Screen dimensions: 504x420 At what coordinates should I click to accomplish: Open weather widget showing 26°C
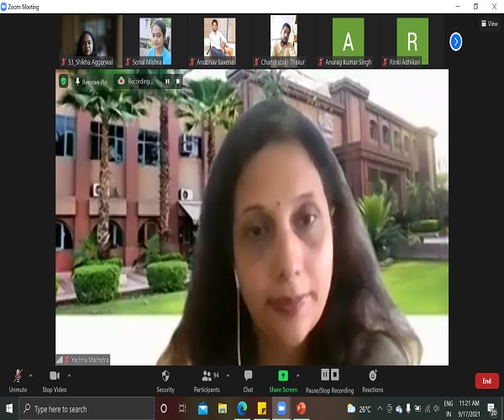[x=359, y=409]
